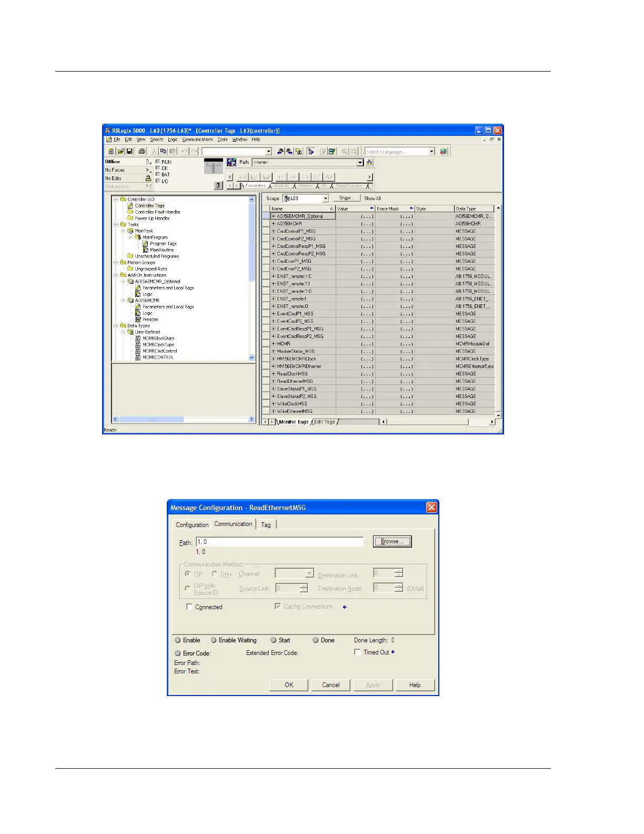Click the Find Next binoculars icon
Screen dimensions: 644x834
click(x=289, y=152)
